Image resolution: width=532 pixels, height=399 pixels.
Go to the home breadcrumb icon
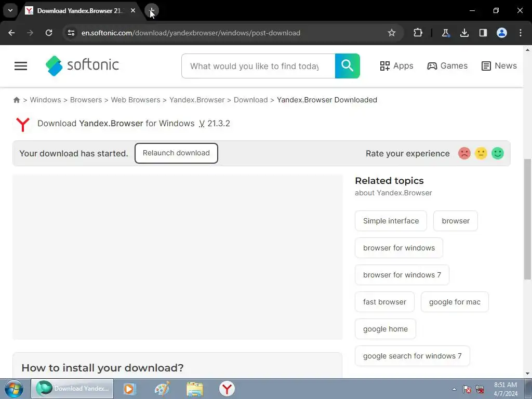coord(16,100)
